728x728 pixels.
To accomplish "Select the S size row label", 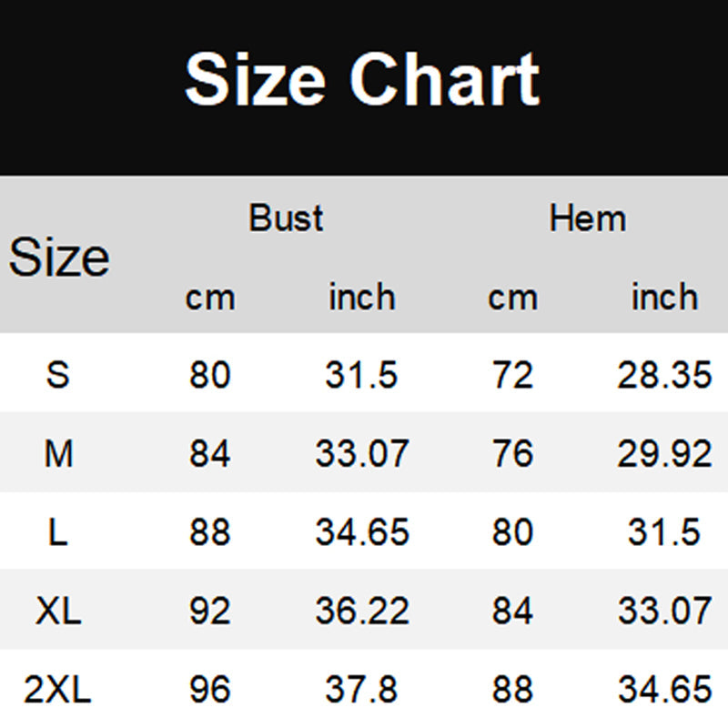I will pos(57,375).
